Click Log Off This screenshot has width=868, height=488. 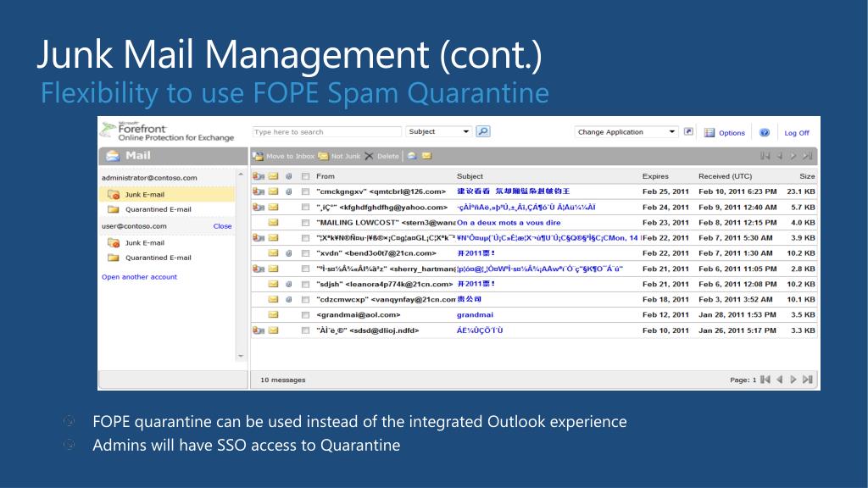797,133
